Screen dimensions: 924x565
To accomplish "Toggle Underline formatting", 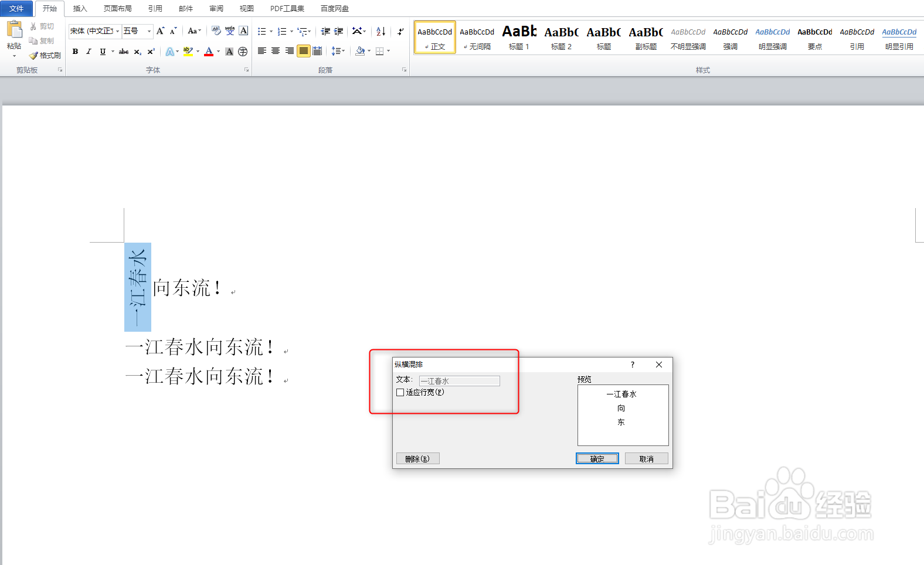I will (103, 52).
